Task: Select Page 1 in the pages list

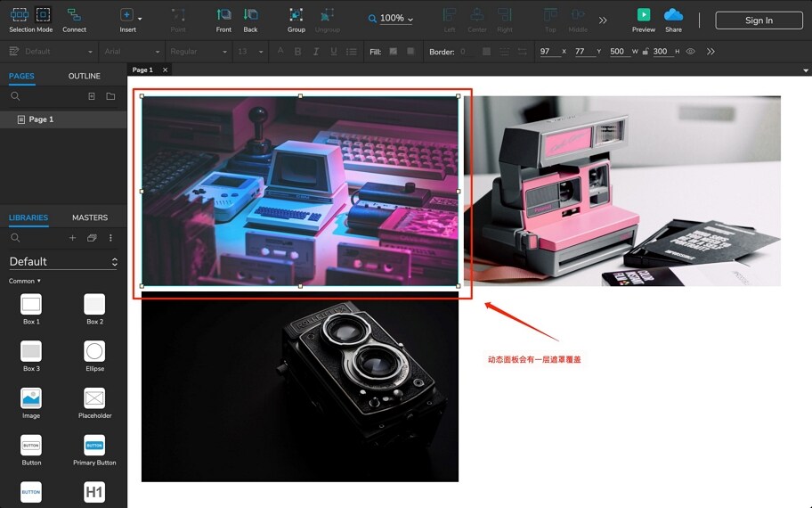Action: [63, 119]
